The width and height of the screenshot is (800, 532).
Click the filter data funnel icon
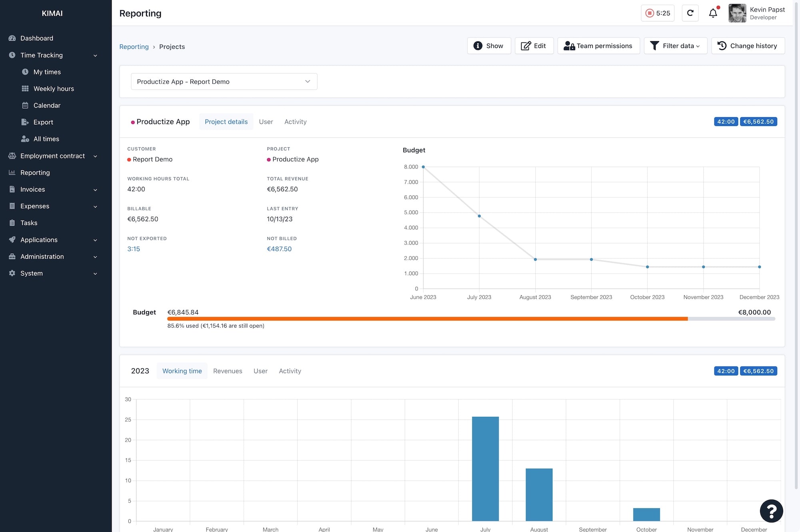[654, 46]
